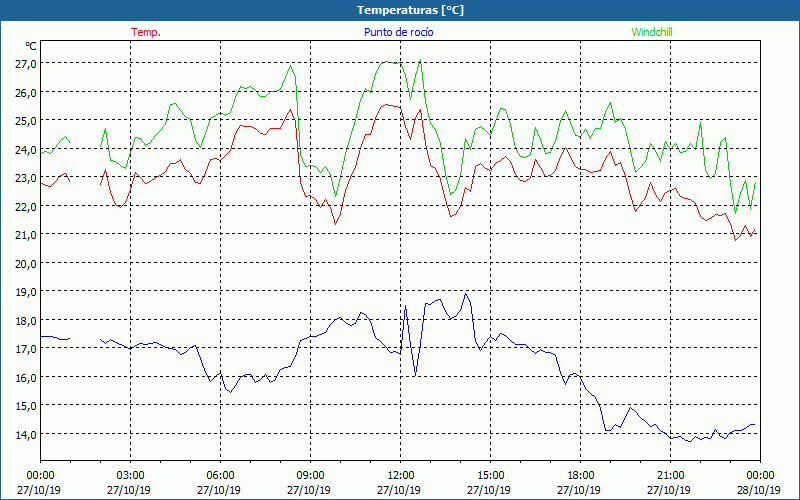Click the 15,0 y-axis value

26,406
